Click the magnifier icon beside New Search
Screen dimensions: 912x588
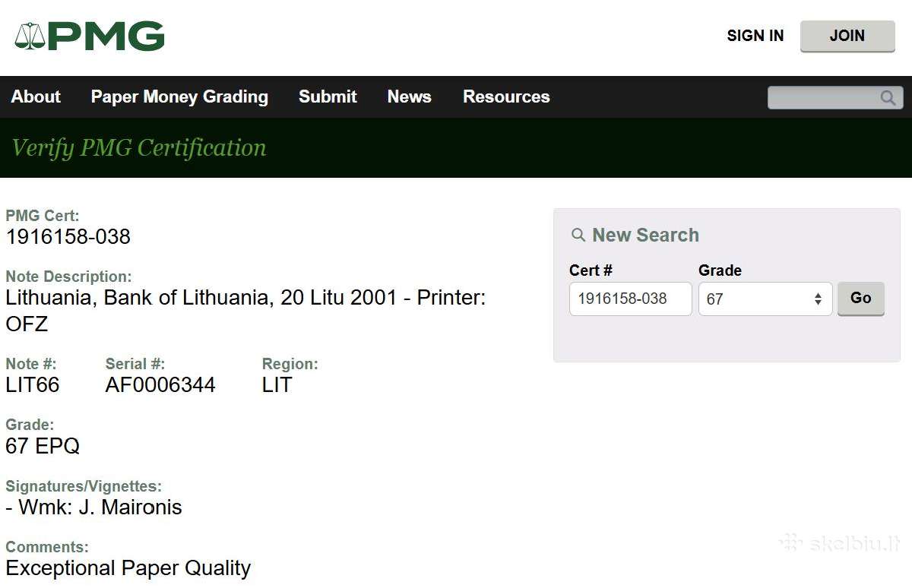tap(578, 235)
